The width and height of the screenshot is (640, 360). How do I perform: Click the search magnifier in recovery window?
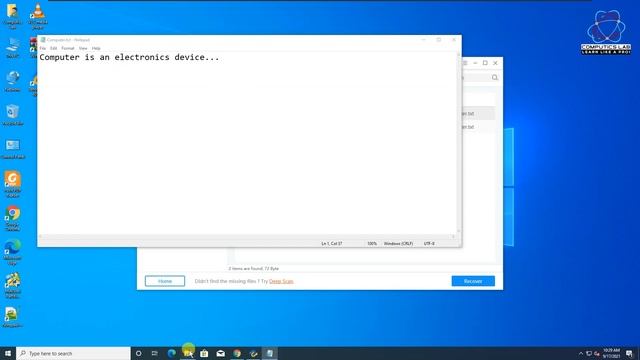(495, 78)
